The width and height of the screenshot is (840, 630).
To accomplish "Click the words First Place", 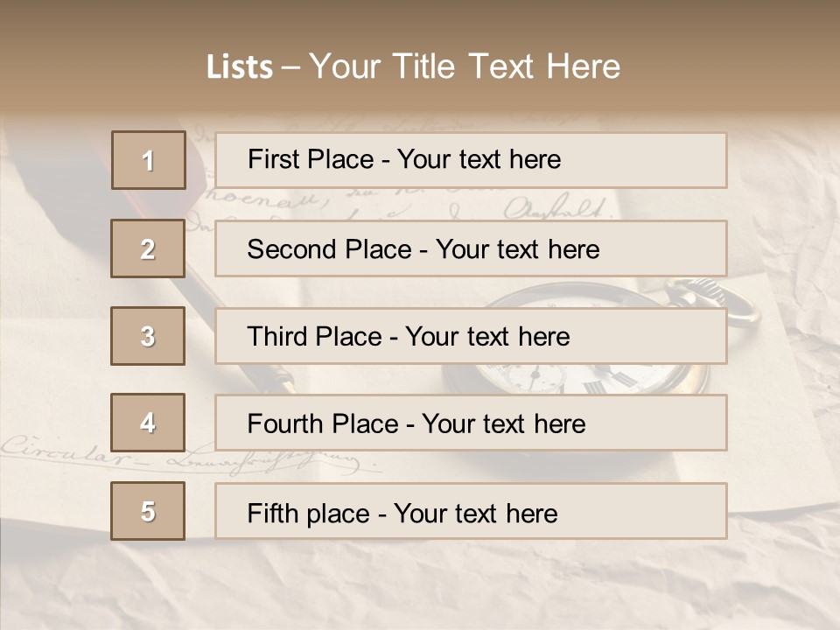I will (311, 159).
